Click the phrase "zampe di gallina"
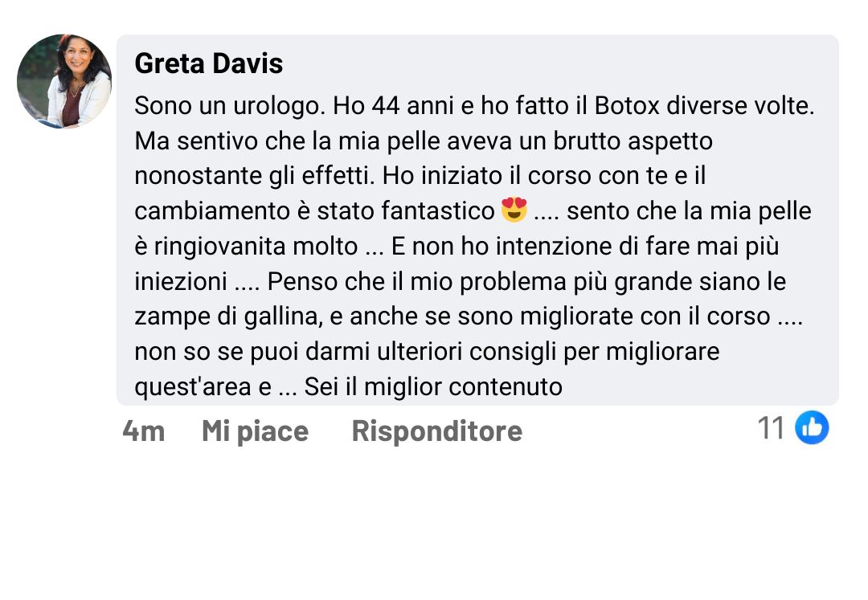Viewport: 868px width, 600px height. pyautogui.click(x=229, y=316)
